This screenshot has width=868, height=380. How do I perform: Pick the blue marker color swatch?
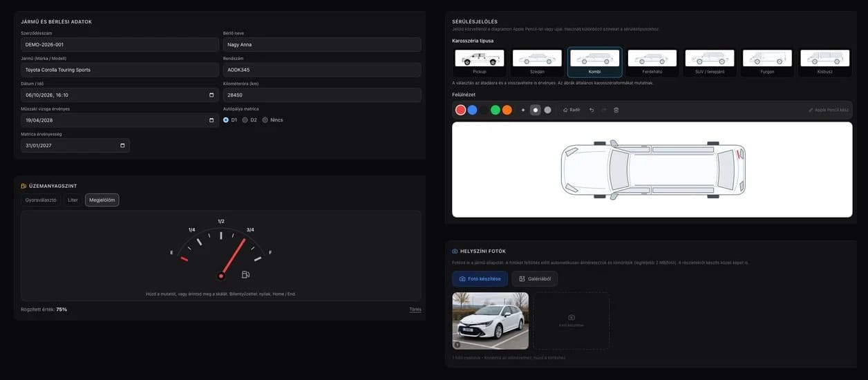(472, 110)
